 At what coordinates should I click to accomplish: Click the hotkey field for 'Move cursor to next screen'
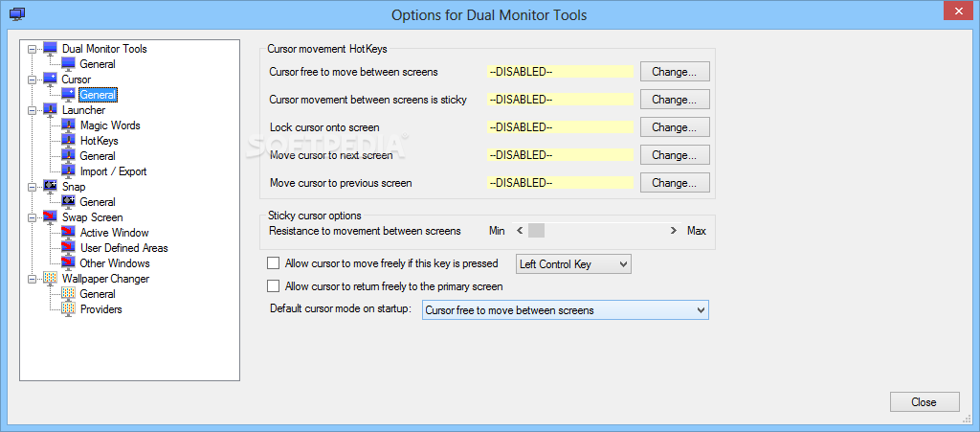point(560,155)
